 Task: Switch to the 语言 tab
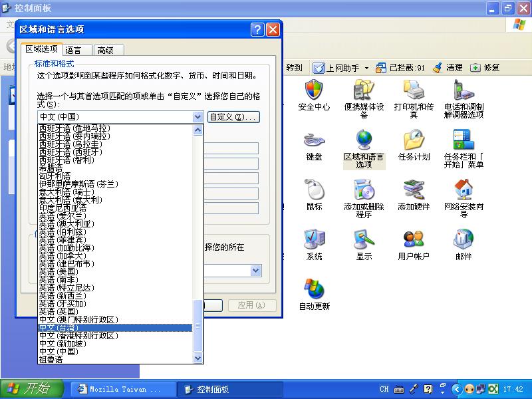pyautogui.click(x=73, y=50)
